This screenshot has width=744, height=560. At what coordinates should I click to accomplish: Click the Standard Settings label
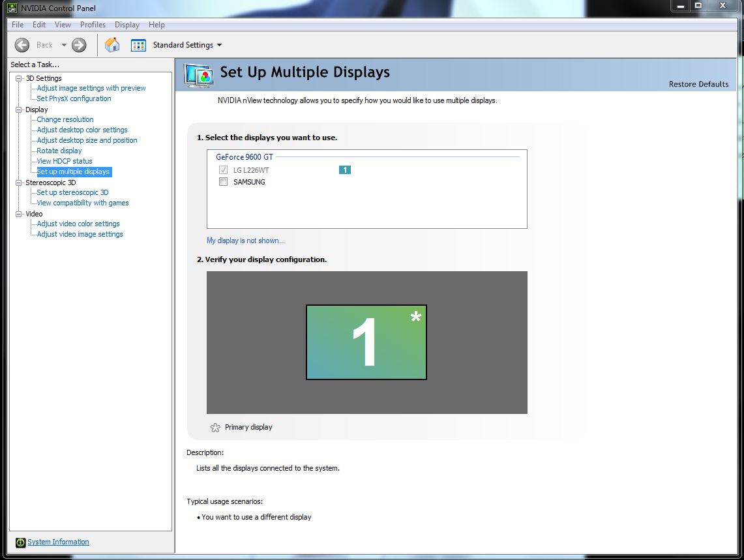(183, 45)
